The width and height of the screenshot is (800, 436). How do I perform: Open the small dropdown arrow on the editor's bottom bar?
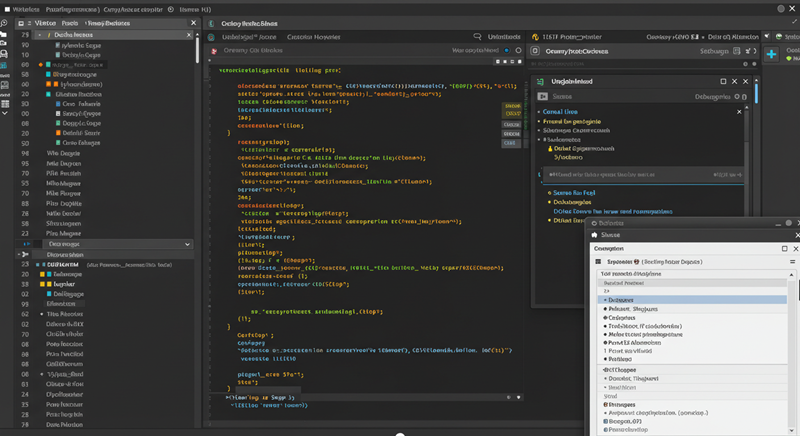[519, 397]
